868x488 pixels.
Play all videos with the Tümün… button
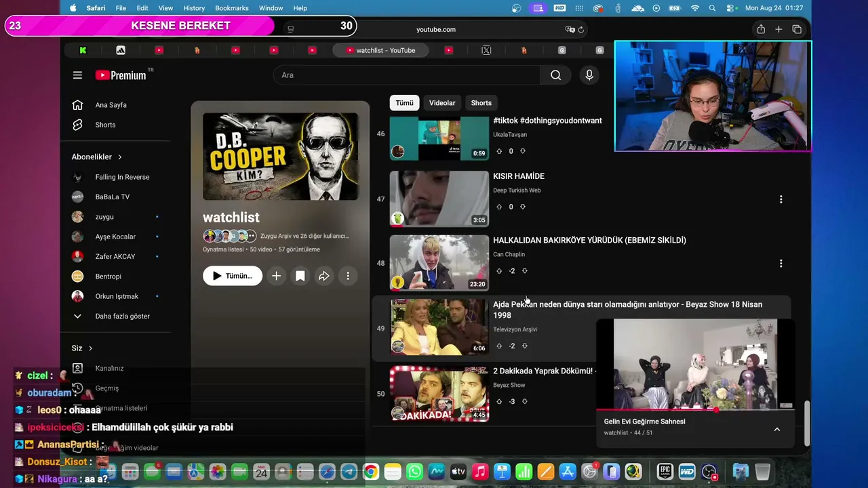[233, 276]
